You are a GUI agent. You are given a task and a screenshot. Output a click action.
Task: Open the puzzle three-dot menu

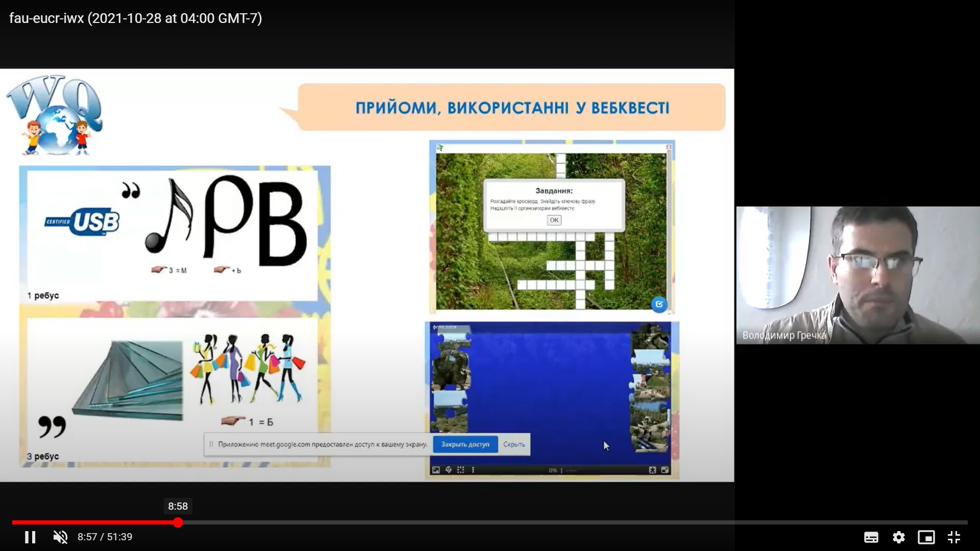click(473, 470)
